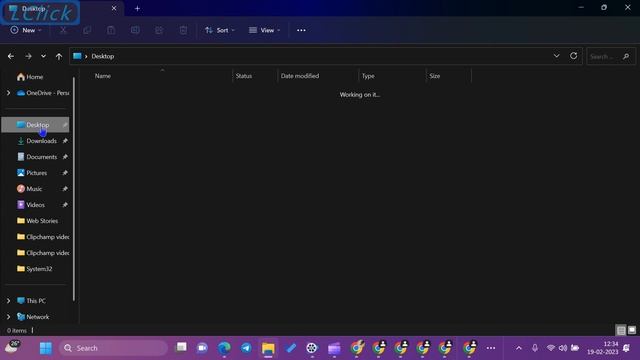
Task: Open Task View from taskbar
Action: click(181, 348)
